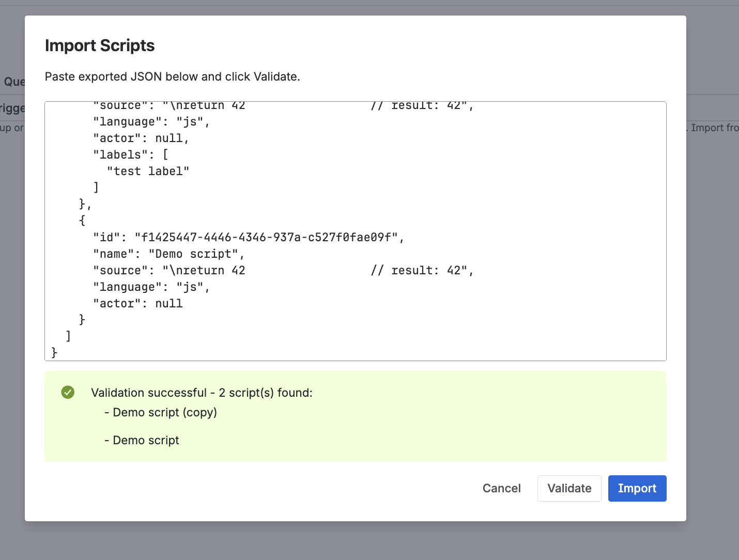This screenshot has height=560, width=739.
Task: Click the partially hidden "Que" tab behind dialog
Action: click(x=13, y=82)
